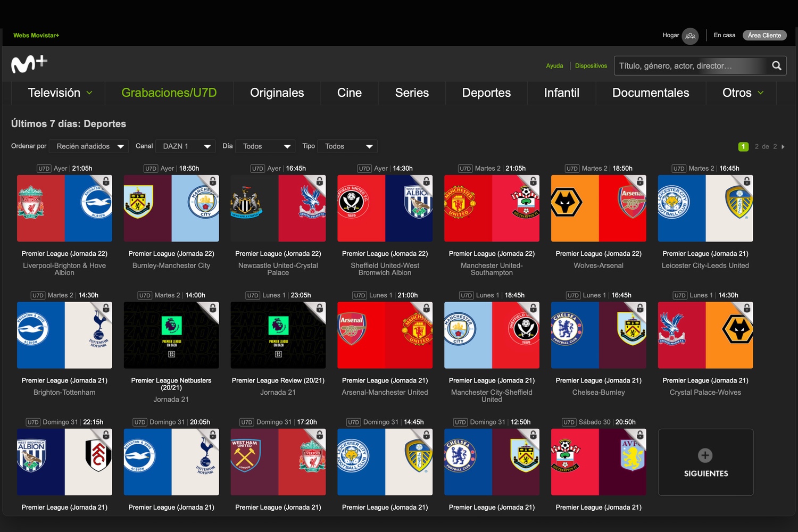Viewport: 798px width, 532px height.
Task: Click the plus icon in Siguientes tile
Action: (x=705, y=455)
